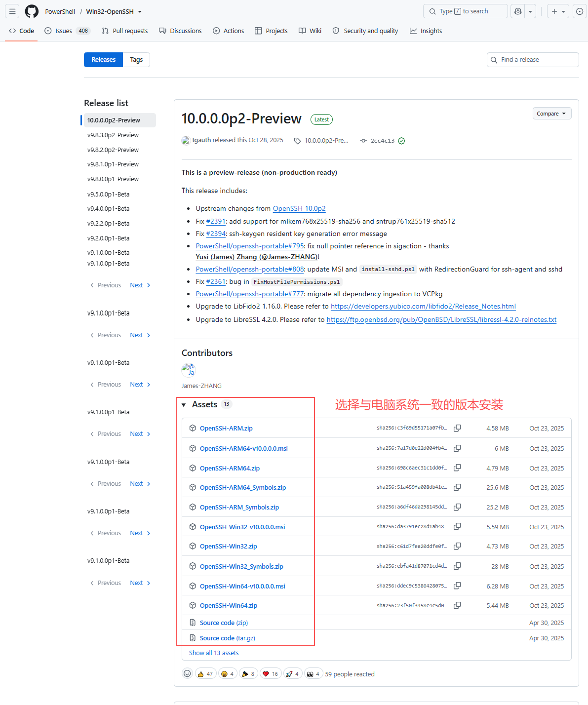Open the create new plus dropdown

(x=558, y=11)
